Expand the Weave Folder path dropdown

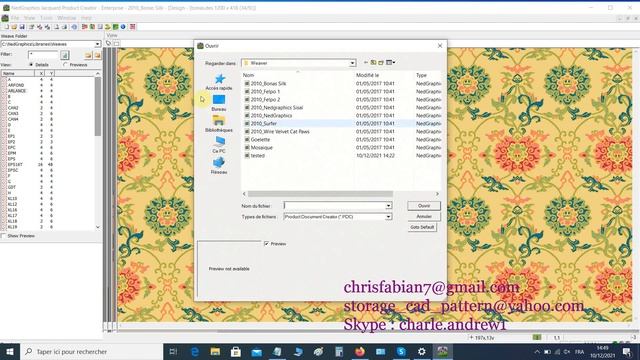coord(98,44)
